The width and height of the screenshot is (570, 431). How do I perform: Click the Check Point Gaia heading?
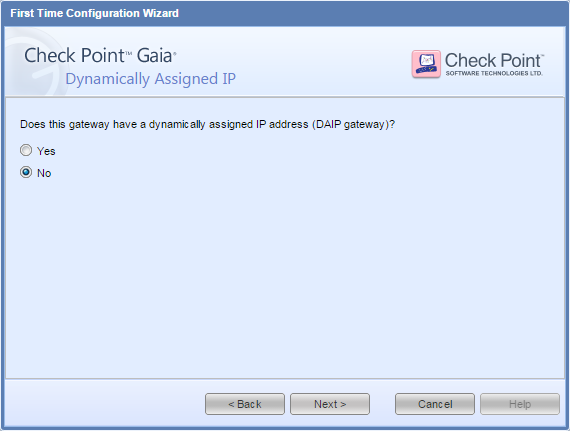click(100, 56)
